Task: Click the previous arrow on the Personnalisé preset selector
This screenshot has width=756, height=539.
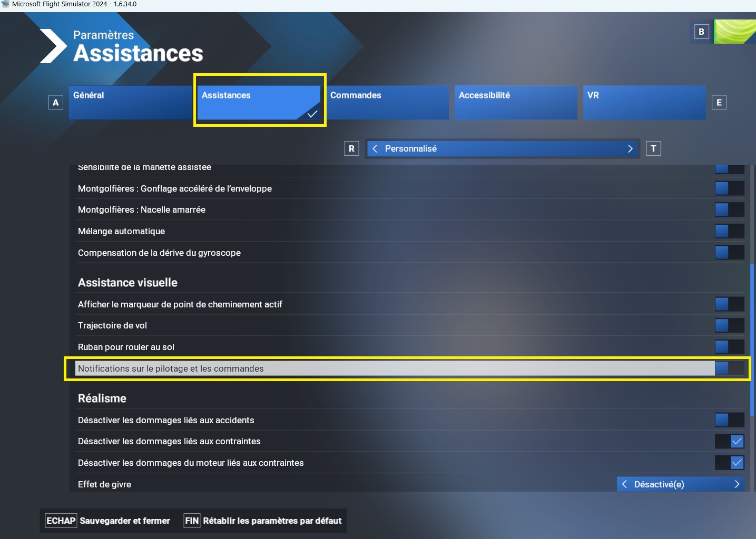Action: click(375, 148)
